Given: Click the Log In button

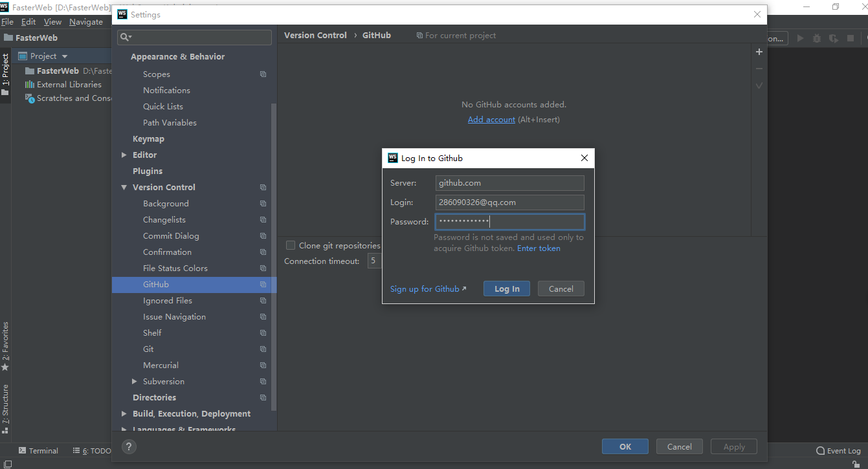Looking at the screenshot, I should (507, 289).
